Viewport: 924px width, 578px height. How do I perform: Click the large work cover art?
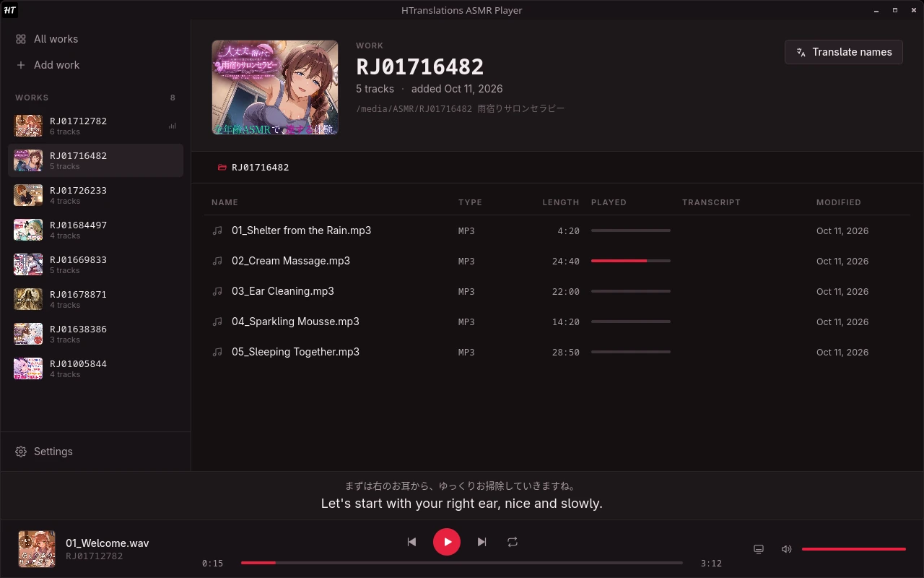pyautogui.click(x=275, y=87)
